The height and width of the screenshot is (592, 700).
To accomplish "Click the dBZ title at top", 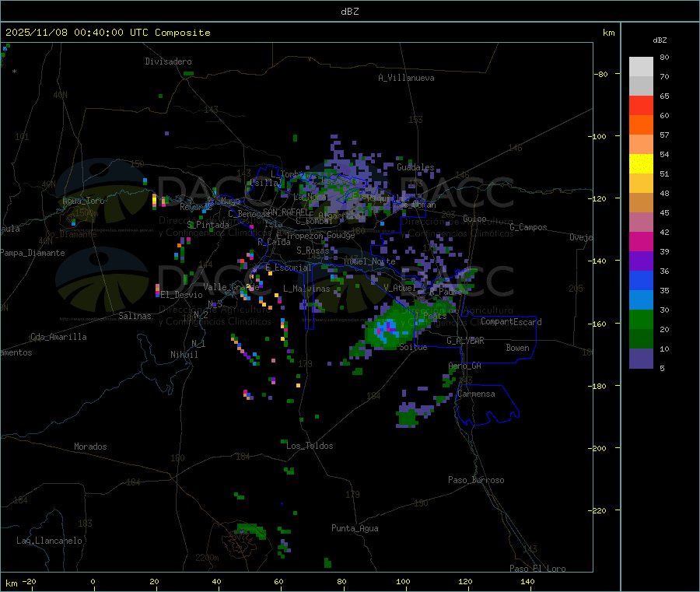I will point(349,12).
